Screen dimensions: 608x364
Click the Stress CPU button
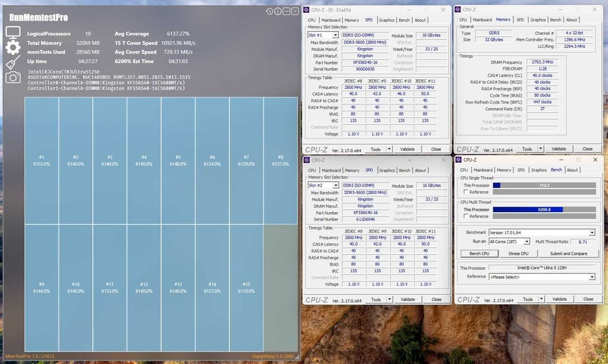click(x=519, y=253)
